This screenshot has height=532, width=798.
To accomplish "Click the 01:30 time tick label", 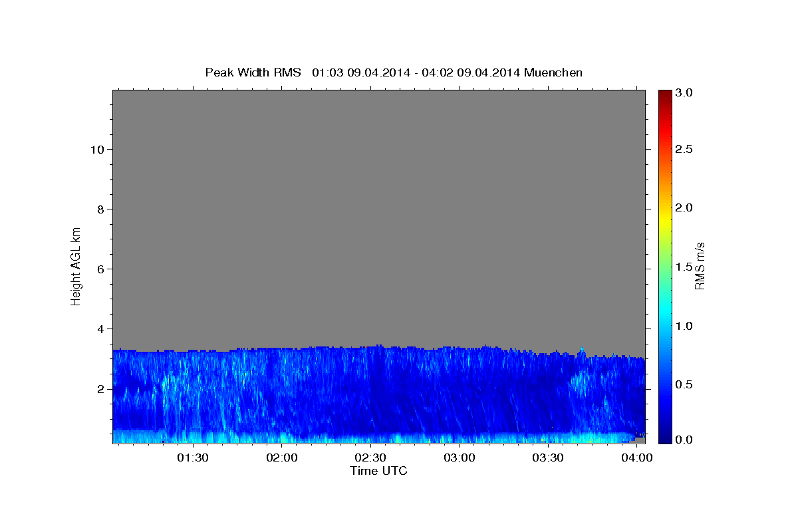I will [193, 458].
